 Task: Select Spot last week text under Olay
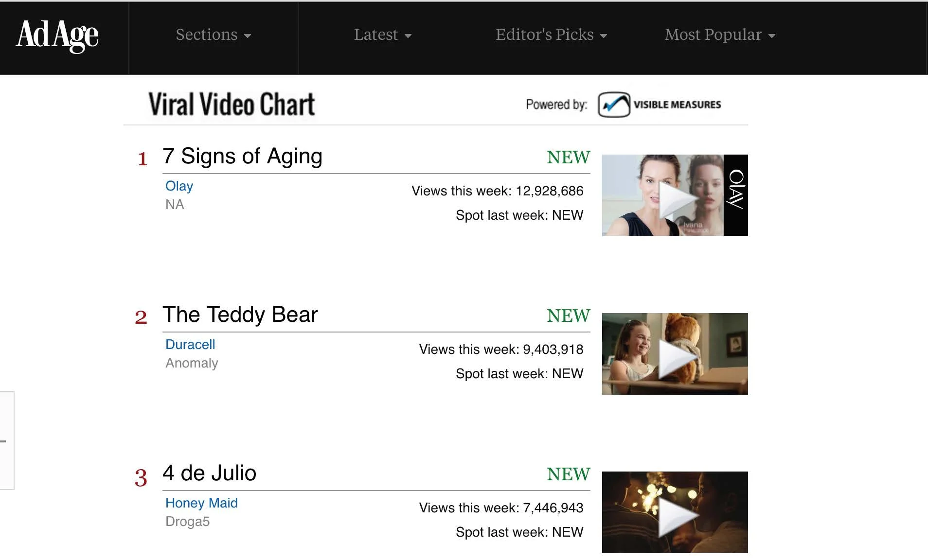(519, 215)
